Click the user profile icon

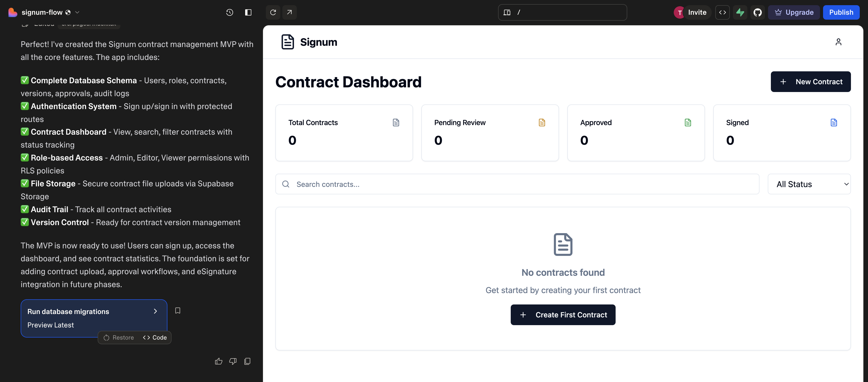838,42
